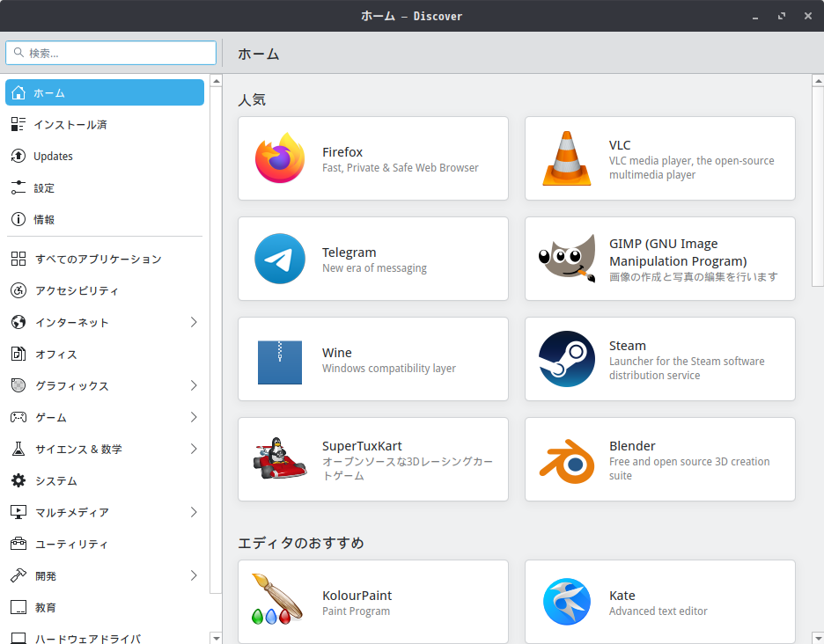Click the Blender logo icon
Screen dimensions: 824x644
[567, 461]
